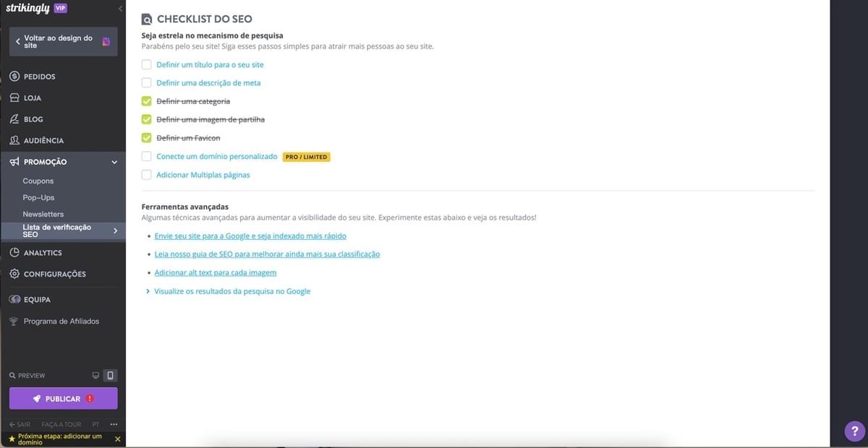
Task: Check 'Adicionar Multiplas páginas' checkbox
Action: point(147,174)
